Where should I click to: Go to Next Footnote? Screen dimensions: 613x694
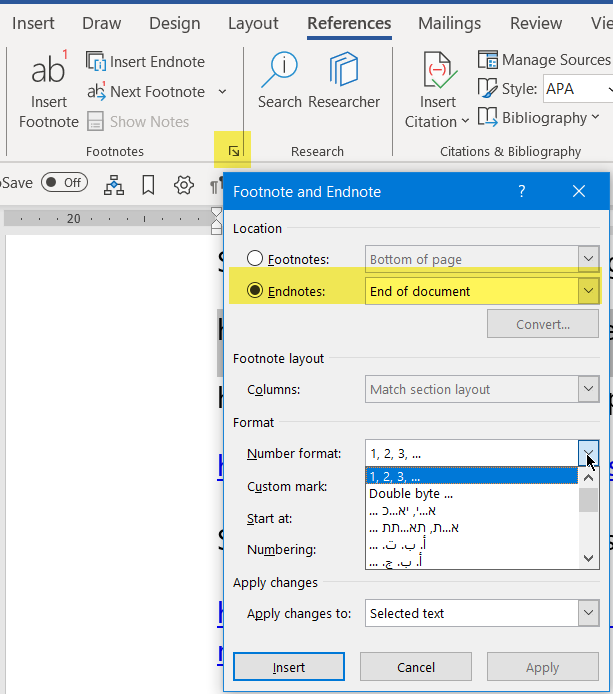pyautogui.click(x=146, y=92)
